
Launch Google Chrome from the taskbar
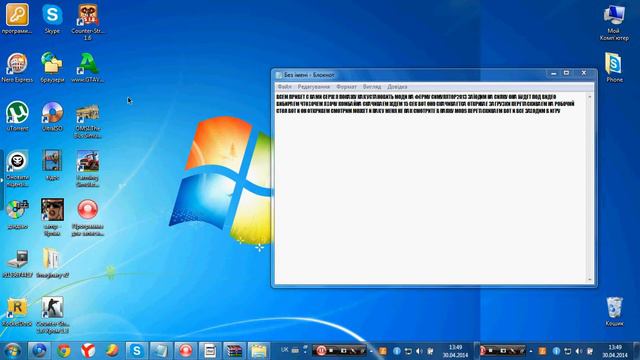pyautogui.click(x=64, y=351)
